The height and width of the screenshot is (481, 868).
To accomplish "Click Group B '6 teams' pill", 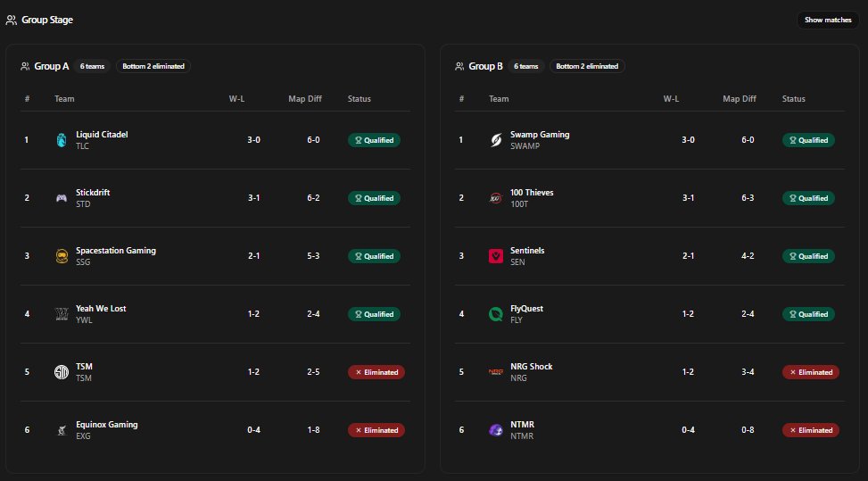I will (x=526, y=66).
